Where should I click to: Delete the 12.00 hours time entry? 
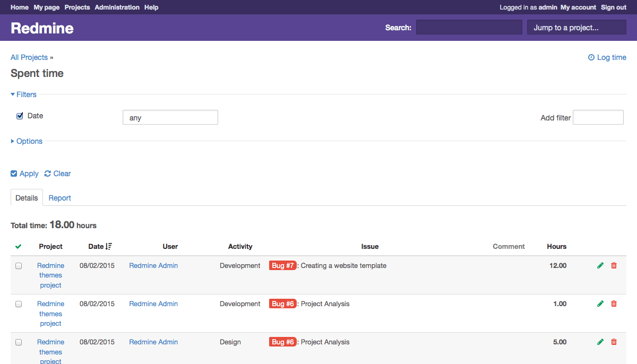614,265
